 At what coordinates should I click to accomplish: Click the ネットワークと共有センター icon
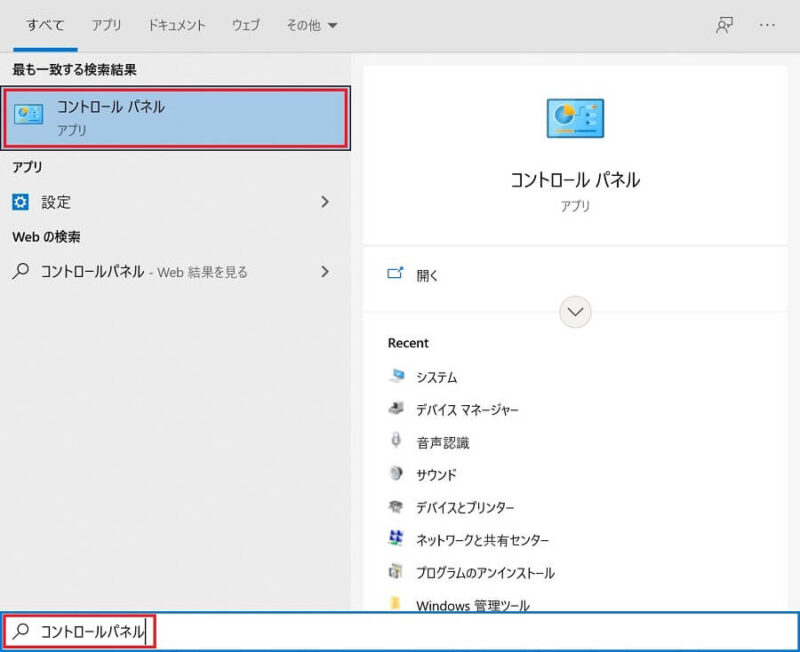coord(396,538)
